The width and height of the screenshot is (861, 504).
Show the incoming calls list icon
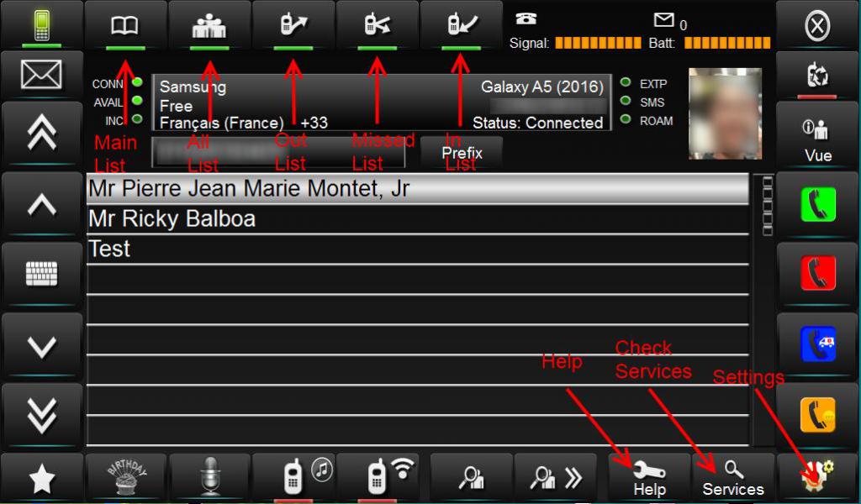[462, 25]
